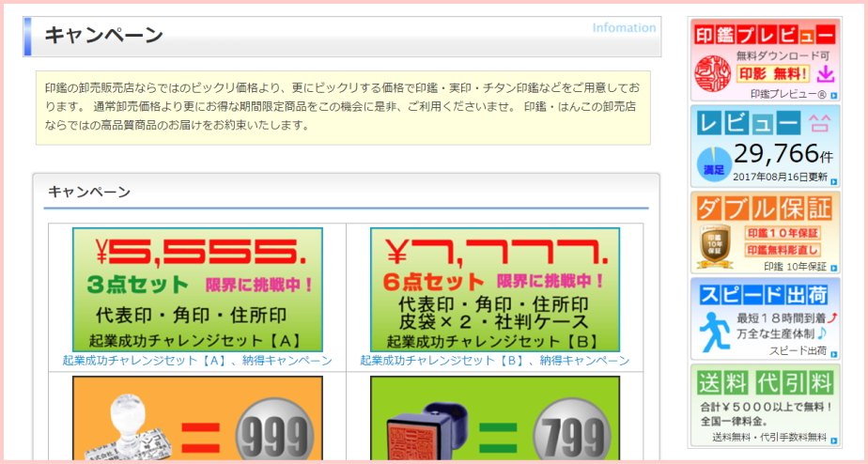Click the pink smiley face icon
The height and width of the screenshot is (464, 868).
pyautogui.click(x=819, y=123)
